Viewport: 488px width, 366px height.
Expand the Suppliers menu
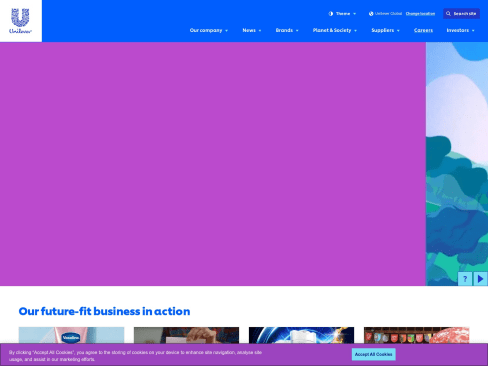tap(385, 30)
